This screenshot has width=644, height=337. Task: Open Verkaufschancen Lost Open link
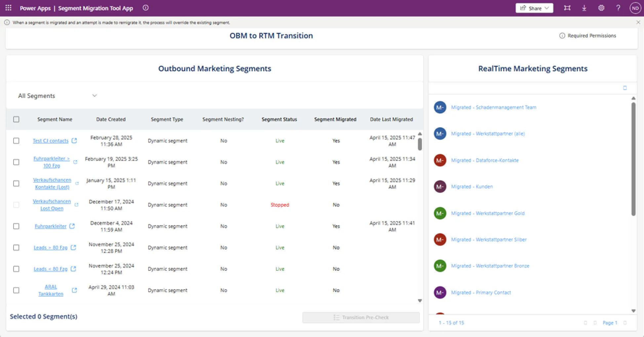[x=52, y=205]
